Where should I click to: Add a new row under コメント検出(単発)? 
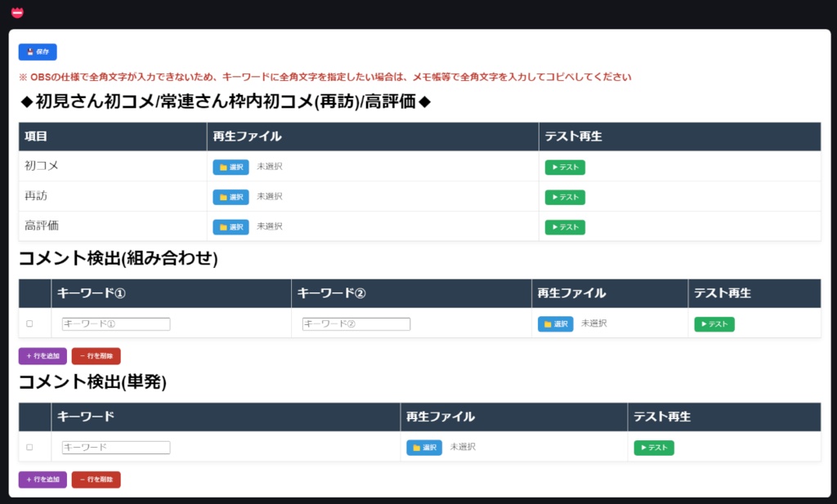42,479
